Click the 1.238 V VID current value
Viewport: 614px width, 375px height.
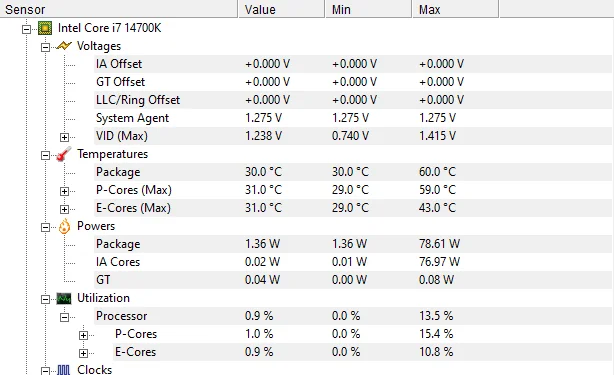point(263,136)
